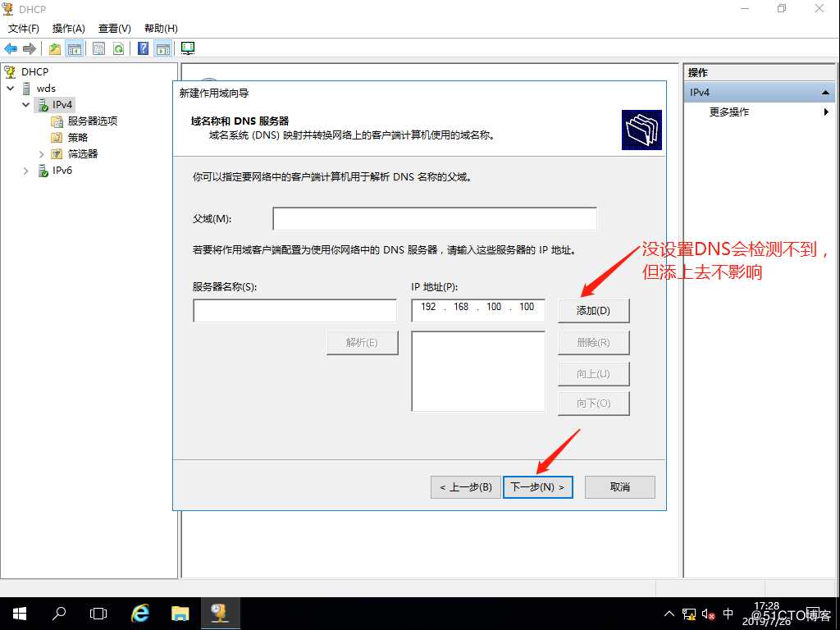Open the Windows Start menu
The width and height of the screenshot is (840, 630).
(x=20, y=614)
